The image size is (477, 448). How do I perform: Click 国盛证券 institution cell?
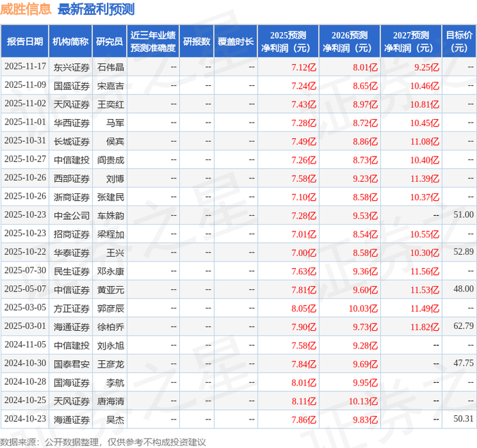pyautogui.click(x=72, y=86)
